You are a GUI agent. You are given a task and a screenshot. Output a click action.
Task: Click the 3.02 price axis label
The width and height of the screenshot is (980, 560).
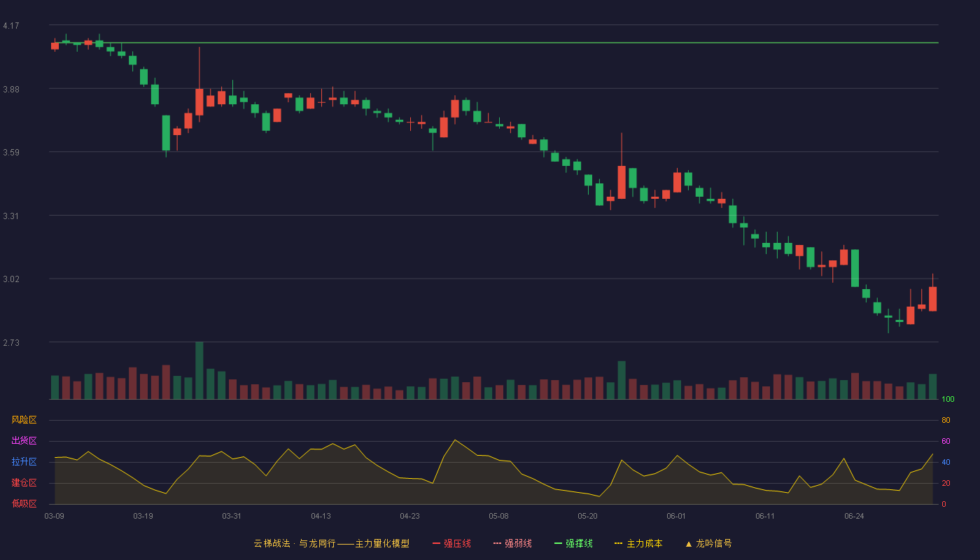click(11, 279)
